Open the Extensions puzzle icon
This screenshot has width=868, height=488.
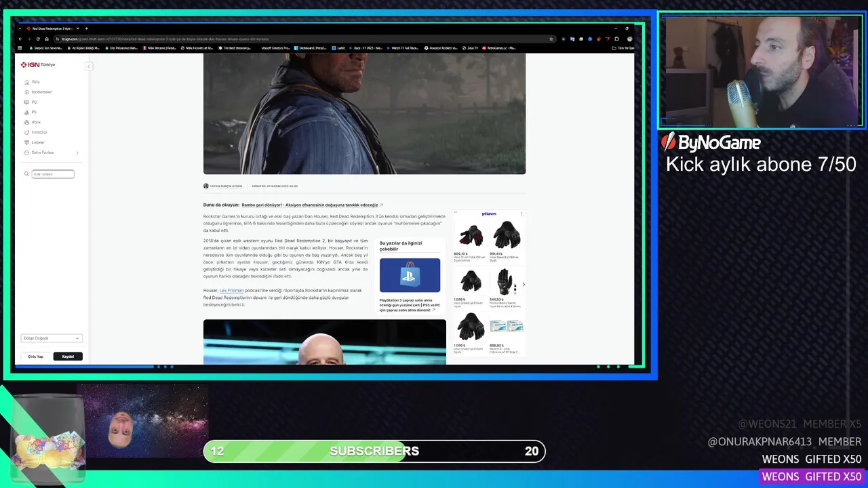pos(616,39)
